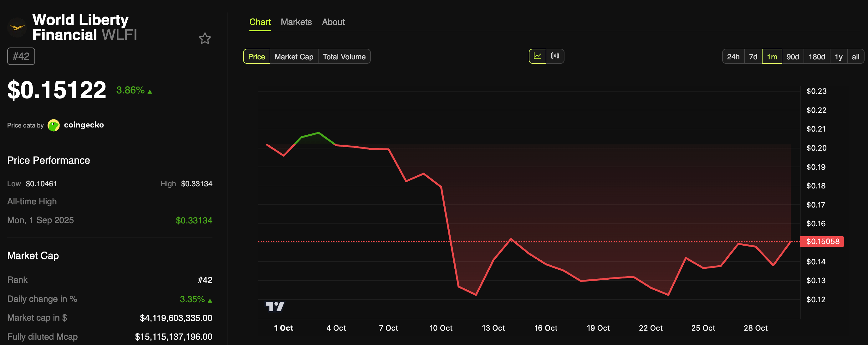Set chart range to 7d
868x345 pixels.
pyautogui.click(x=753, y=57)
